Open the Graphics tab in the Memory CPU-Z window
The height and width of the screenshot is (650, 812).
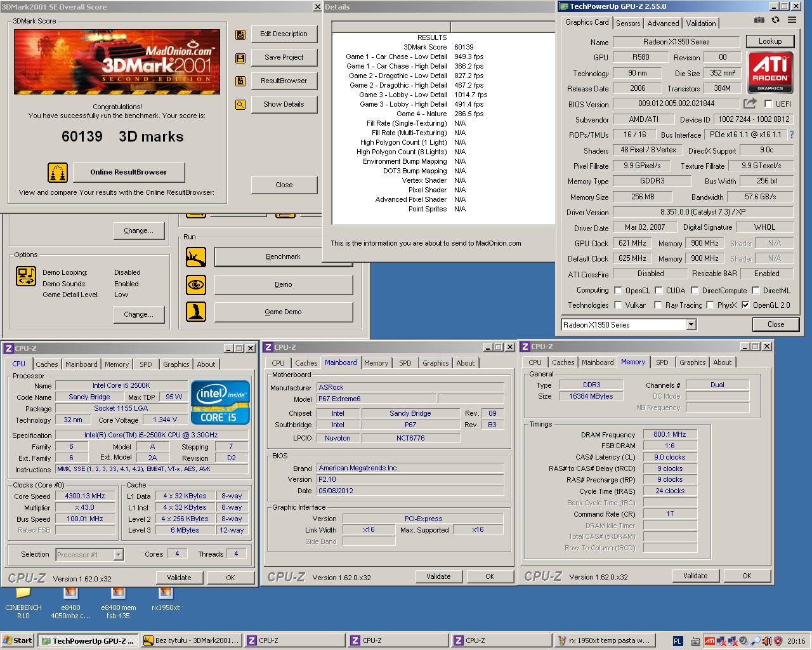coord(692,362)
